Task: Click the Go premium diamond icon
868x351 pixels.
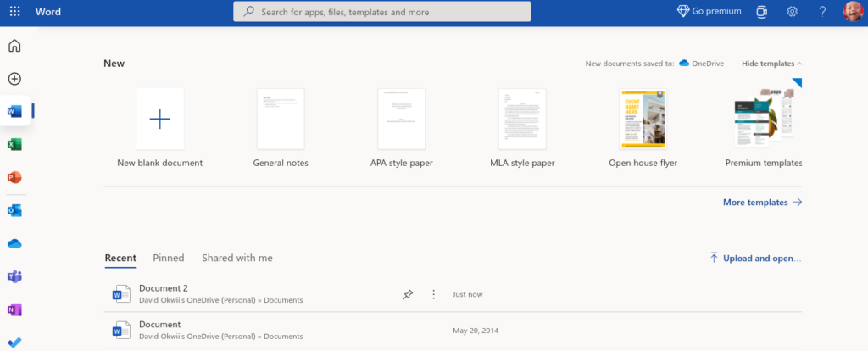Action: point(683,11)
